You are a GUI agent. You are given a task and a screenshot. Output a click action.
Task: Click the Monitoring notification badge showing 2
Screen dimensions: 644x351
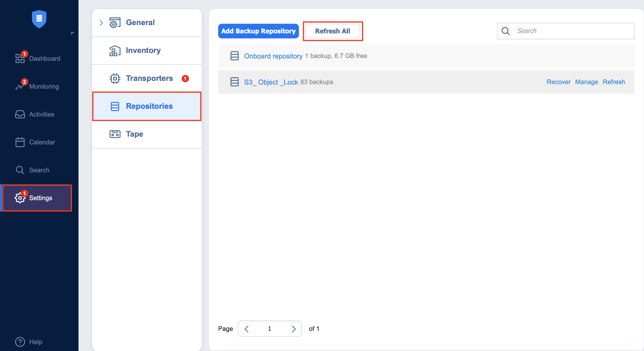click(x=24, y=82)
